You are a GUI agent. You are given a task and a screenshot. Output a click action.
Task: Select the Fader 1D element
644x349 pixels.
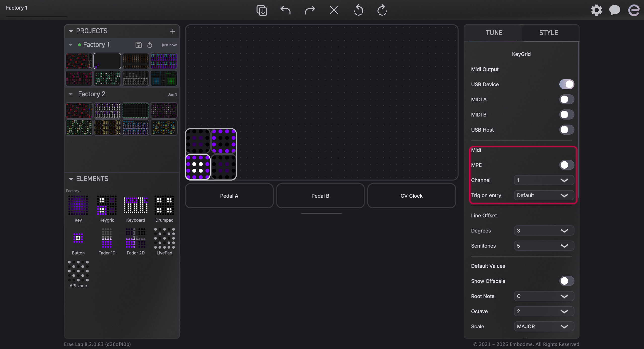pyautogui.click(x=107, y=242)
